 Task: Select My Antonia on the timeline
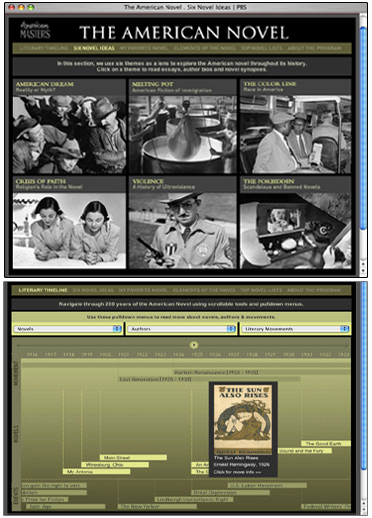coord(96,472)
